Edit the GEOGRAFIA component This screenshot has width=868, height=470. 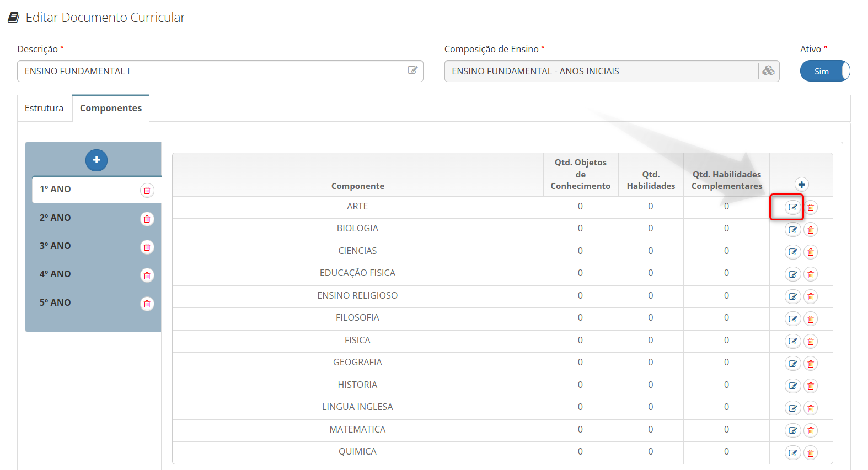792,364
